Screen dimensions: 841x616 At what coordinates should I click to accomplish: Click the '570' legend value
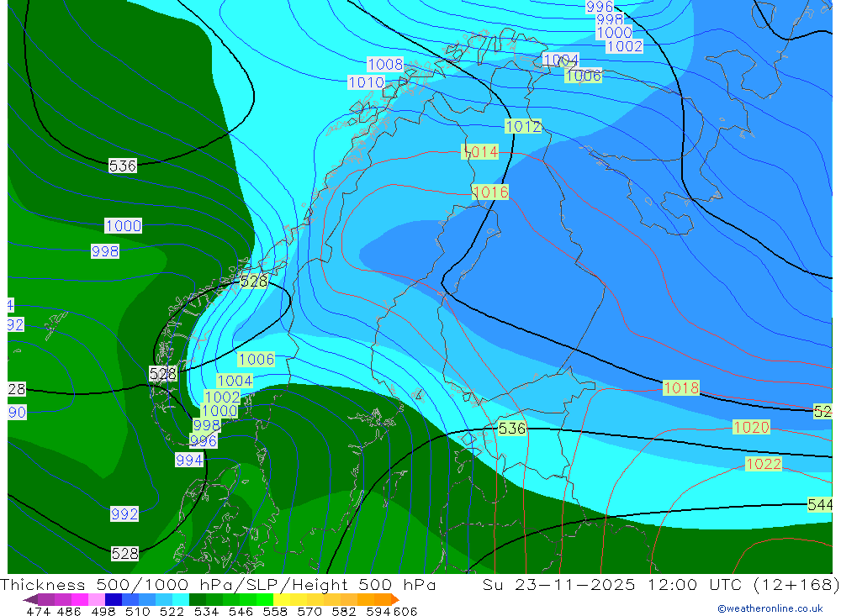[309, 611]
